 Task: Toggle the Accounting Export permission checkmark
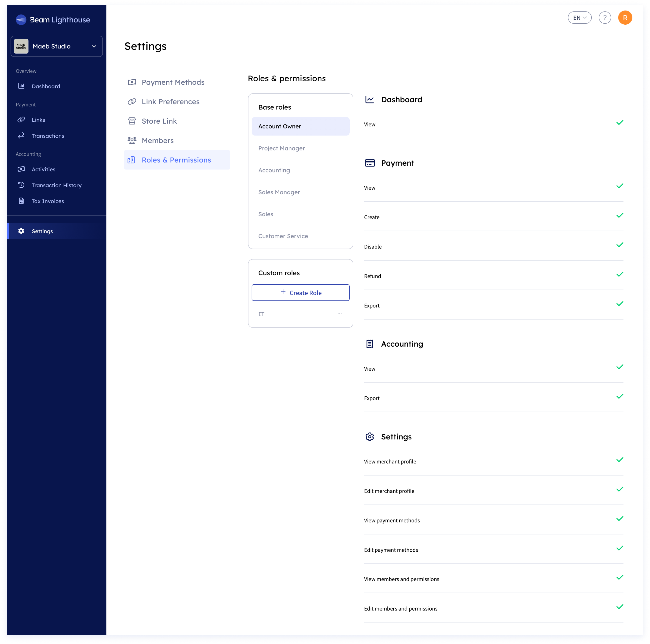point(620,396)
